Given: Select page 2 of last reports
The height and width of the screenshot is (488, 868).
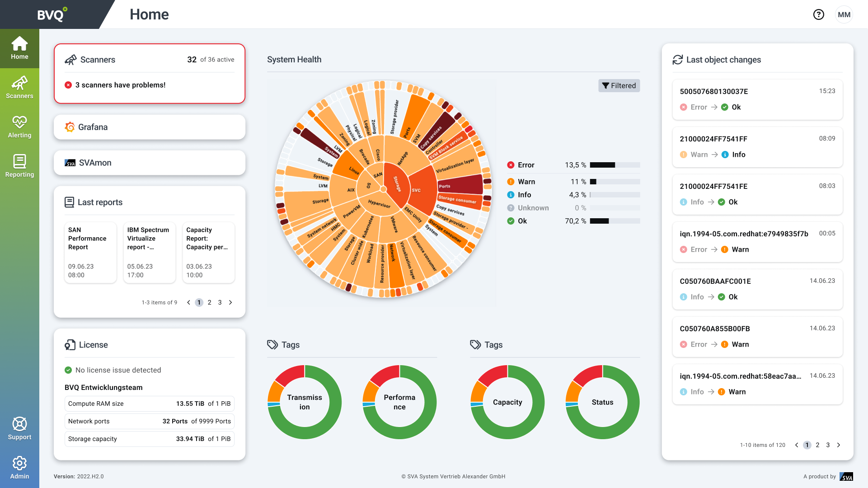Looking at the screenshot, I should pos(210,302).
